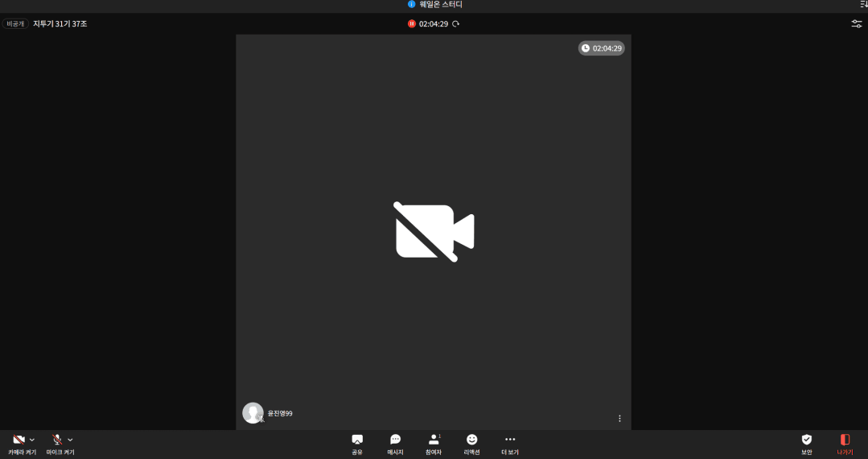Open the 리액션 emoji reactions

[472, 442]
